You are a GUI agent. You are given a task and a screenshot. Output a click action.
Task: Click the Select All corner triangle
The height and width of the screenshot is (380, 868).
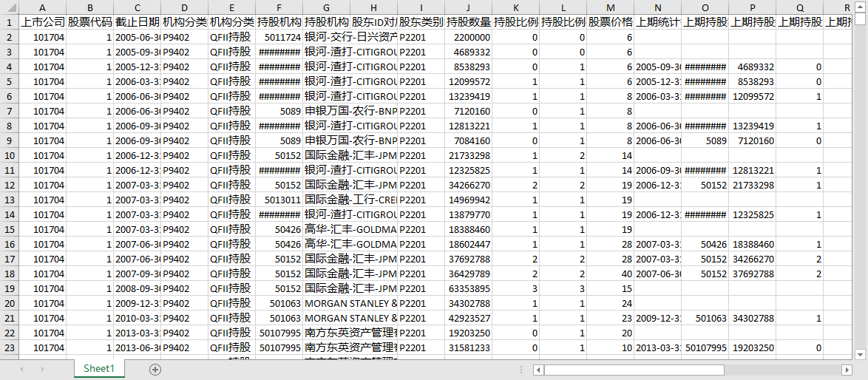coord(10,7)
